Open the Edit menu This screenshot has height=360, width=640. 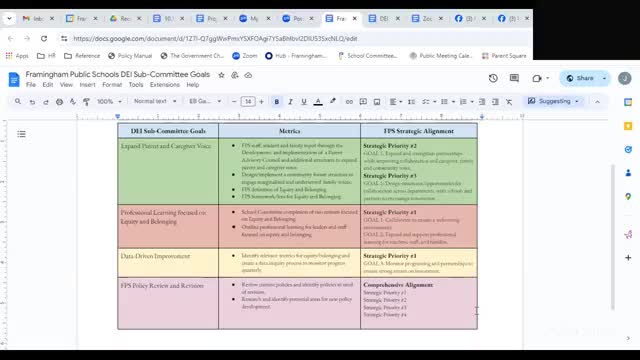48,85
